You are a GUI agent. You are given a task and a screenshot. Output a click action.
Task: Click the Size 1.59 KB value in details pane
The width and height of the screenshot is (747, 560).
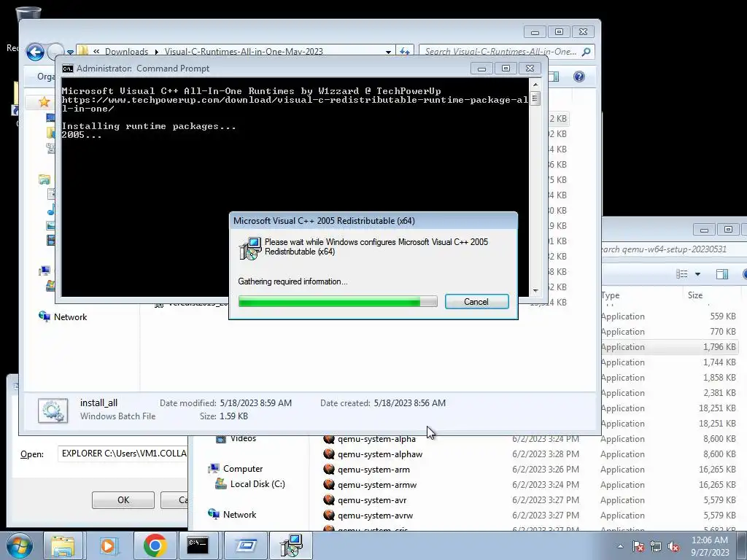click(x=233, y=416)
